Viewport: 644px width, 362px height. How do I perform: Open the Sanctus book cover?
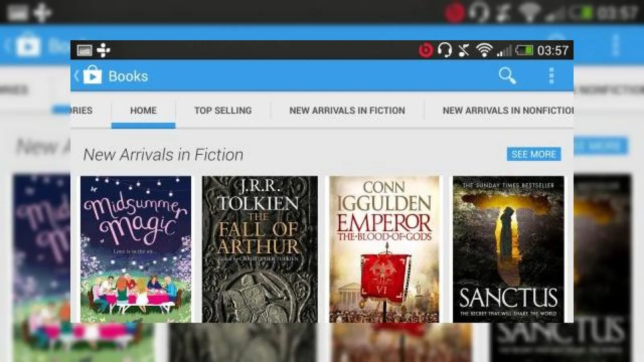[x=508, y=249]
